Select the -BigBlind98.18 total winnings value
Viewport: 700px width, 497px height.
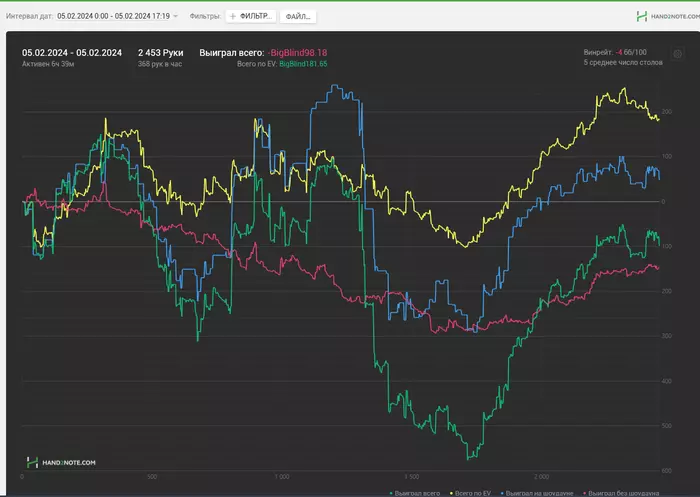tap(297, 53)
